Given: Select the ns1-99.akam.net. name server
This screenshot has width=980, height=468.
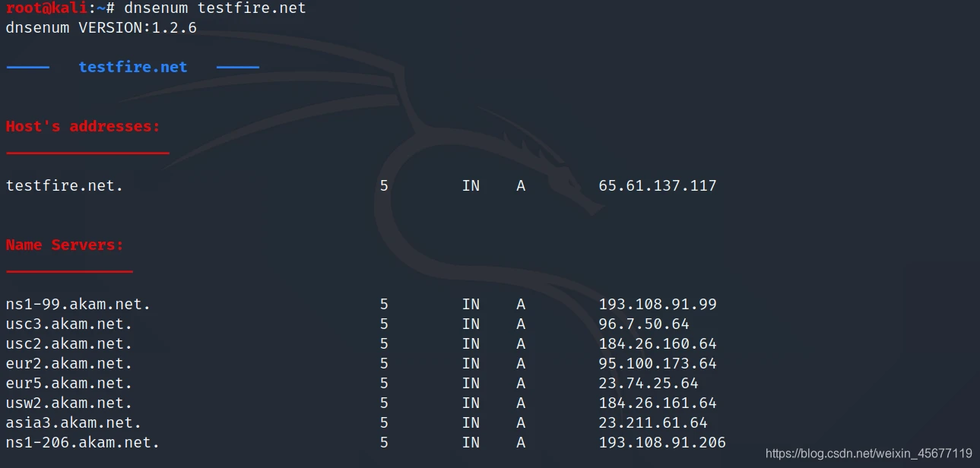Looking at the screenshot, I should point(78,305).
